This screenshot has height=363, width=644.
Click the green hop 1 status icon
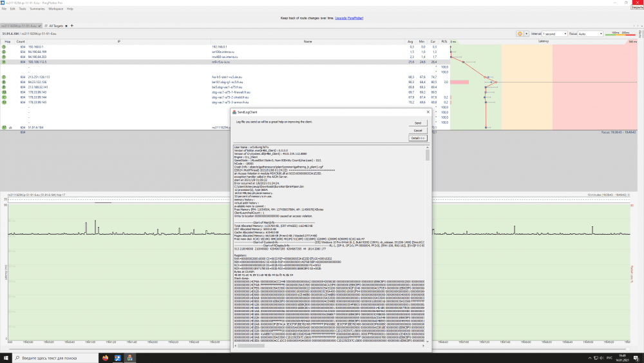(4, 46)
